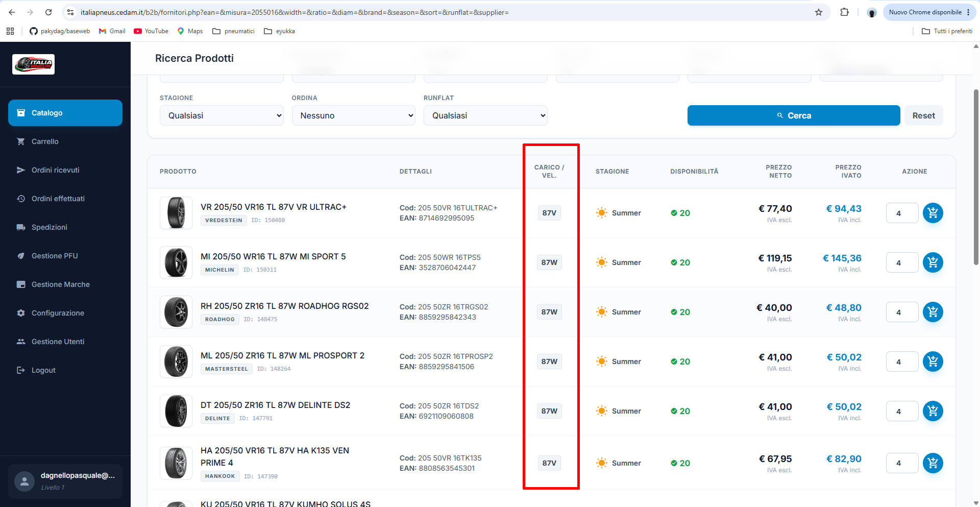Click the Delinte DS2 tyre thumbnail
This screenshot has width=980, height=507.
176,411
